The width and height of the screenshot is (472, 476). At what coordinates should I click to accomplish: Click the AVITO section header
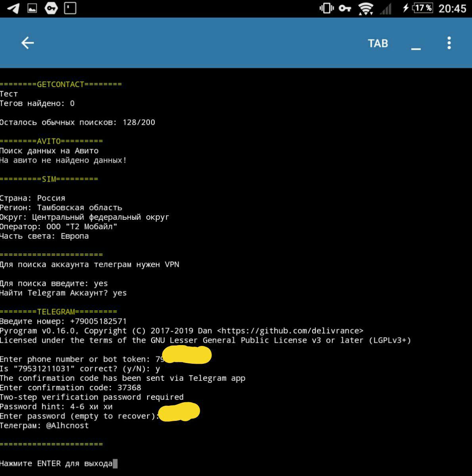coord(51,141)
